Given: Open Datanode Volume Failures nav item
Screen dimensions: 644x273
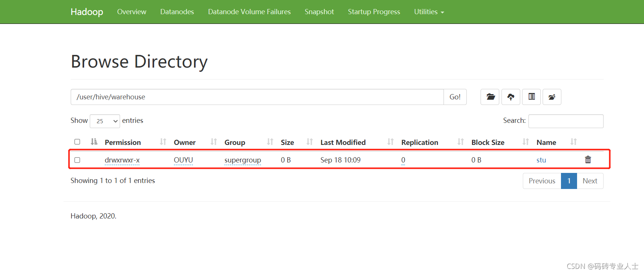Looking at the screenshot, I should point(249,12).
